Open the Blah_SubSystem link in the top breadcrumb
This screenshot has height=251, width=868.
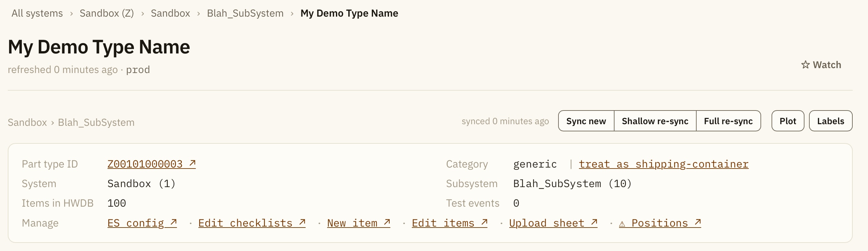pyautogui.click(x=245, y=13)
